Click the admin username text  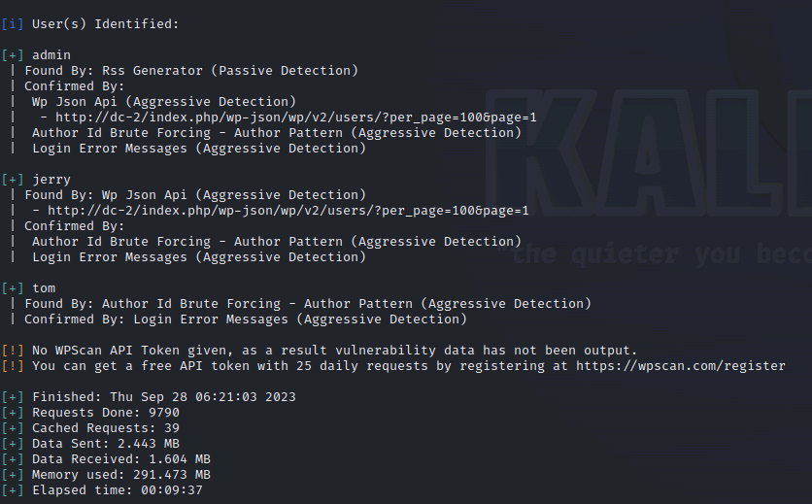click(x=51, y=54)
